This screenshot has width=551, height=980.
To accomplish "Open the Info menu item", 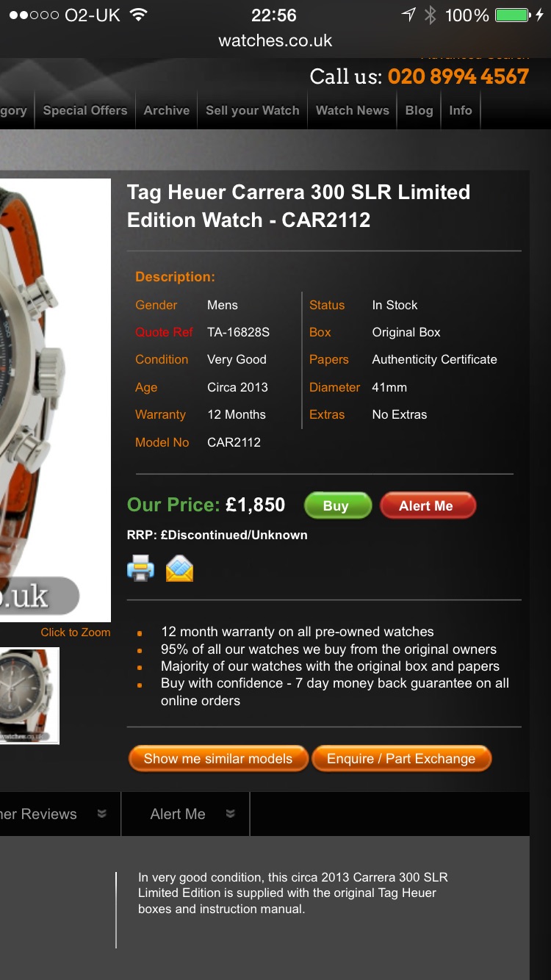I will pyautogui.click(x=461, y=110).
